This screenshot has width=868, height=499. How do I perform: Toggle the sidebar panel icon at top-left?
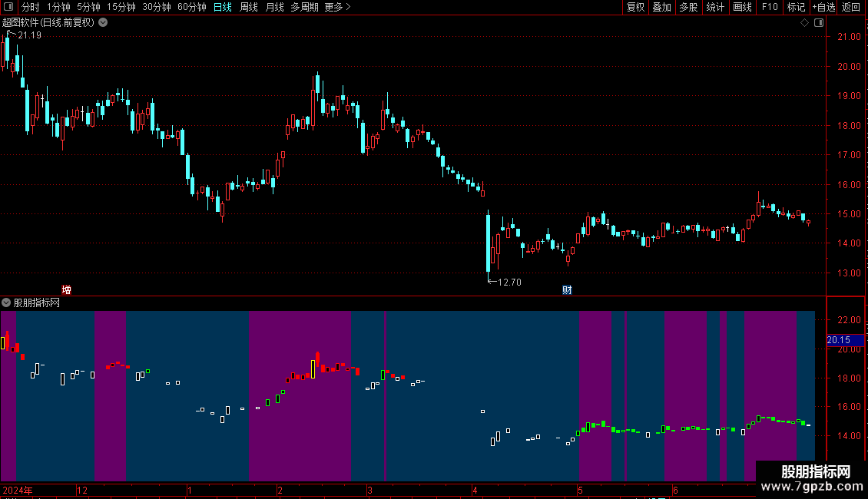pyautogui.click(x=8, y=7)
